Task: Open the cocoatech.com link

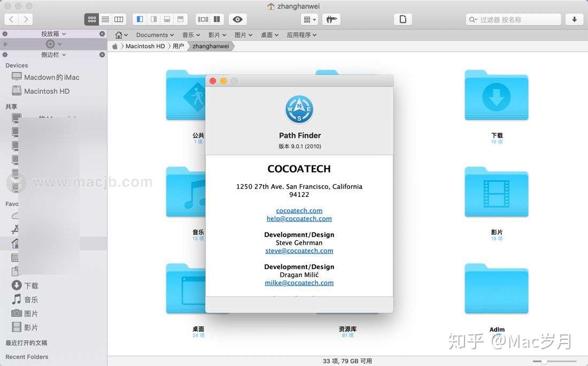Action: point(299,211)
